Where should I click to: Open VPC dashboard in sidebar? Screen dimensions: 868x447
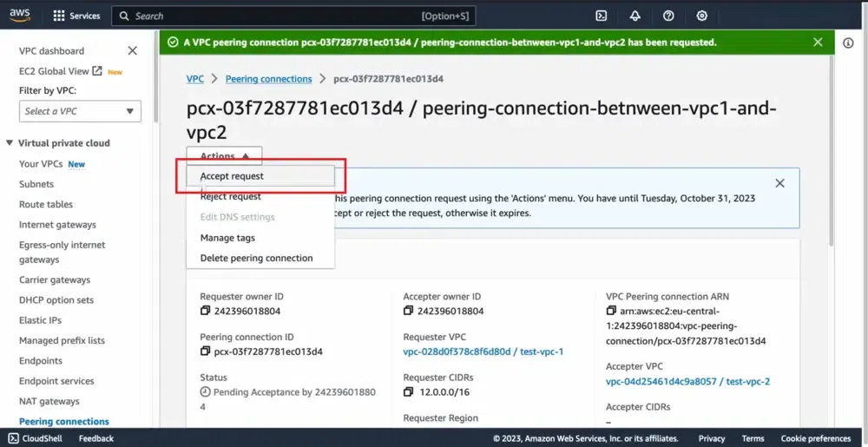[51, 51]
